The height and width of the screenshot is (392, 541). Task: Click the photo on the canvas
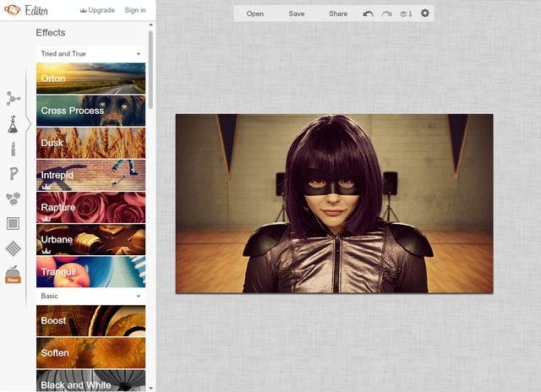(335, 204)
